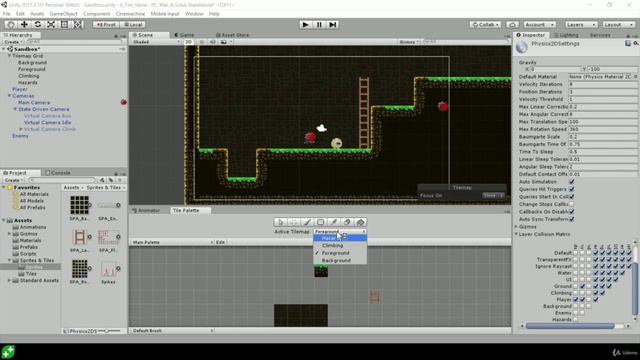Open the Cloud services button
Image resolution: width=640 pixels, height=360 pixels.
tap(513, 24)
